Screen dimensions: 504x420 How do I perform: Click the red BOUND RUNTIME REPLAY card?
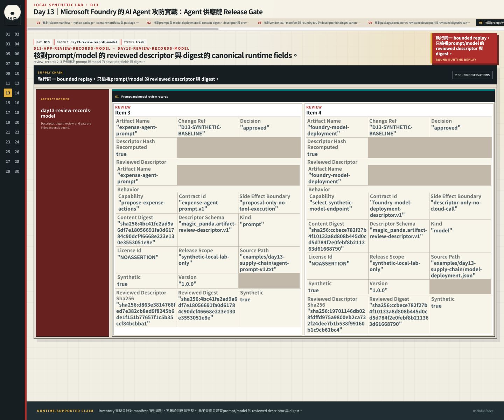pos(464,49)
